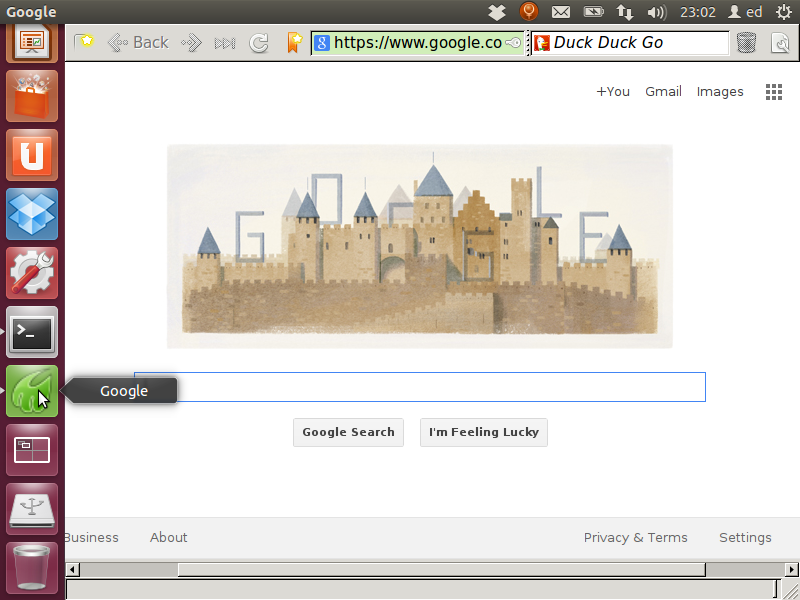Open the Workspace Switcher icon
The width and height of the screenshot is (800, 600).
pos(32,450)
